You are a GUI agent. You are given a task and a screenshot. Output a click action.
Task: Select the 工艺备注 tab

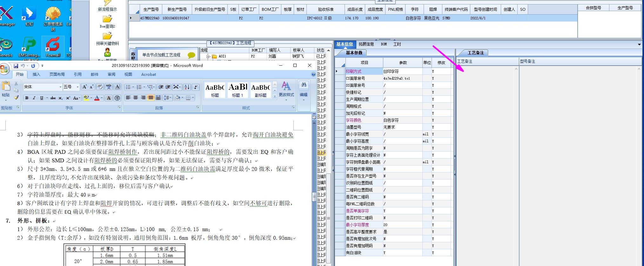tap(475, 53)
